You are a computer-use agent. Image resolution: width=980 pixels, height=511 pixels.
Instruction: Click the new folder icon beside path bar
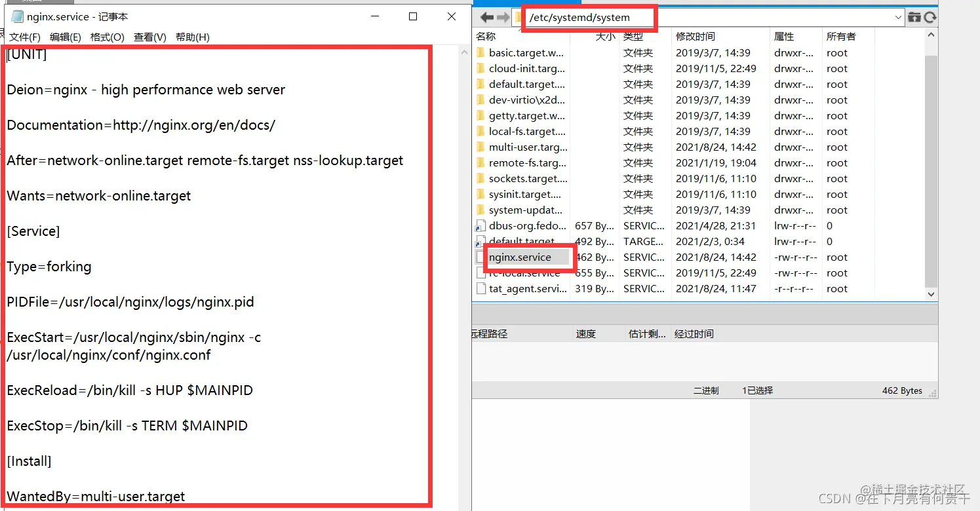(x=914, y=18)
